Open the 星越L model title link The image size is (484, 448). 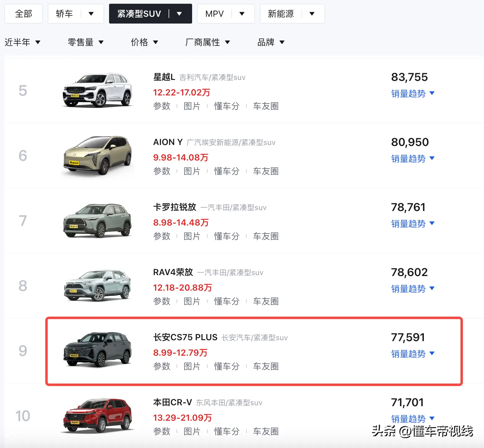[164, 77]
